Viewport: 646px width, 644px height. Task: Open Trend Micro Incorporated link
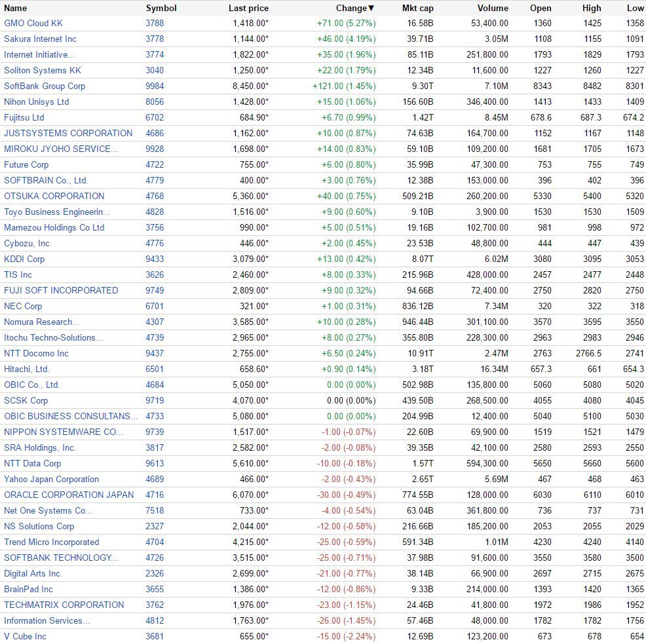[52, 542]
